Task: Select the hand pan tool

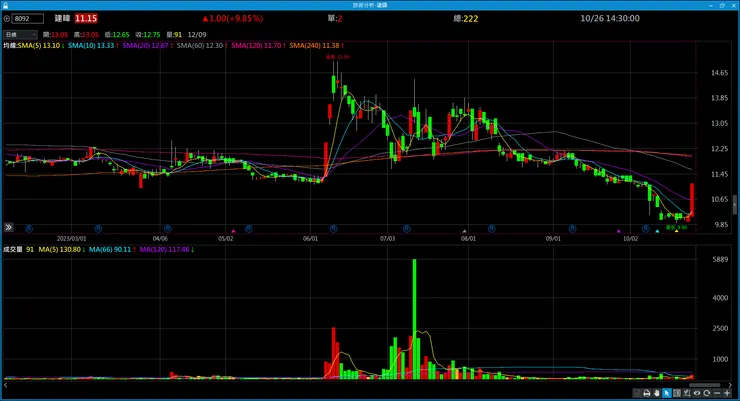Action: coord(656,393)
